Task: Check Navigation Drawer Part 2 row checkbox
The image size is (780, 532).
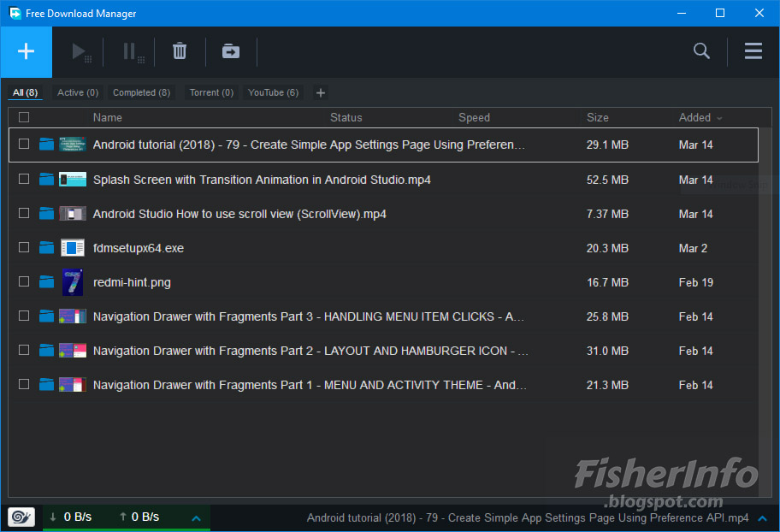Action: 24,350
